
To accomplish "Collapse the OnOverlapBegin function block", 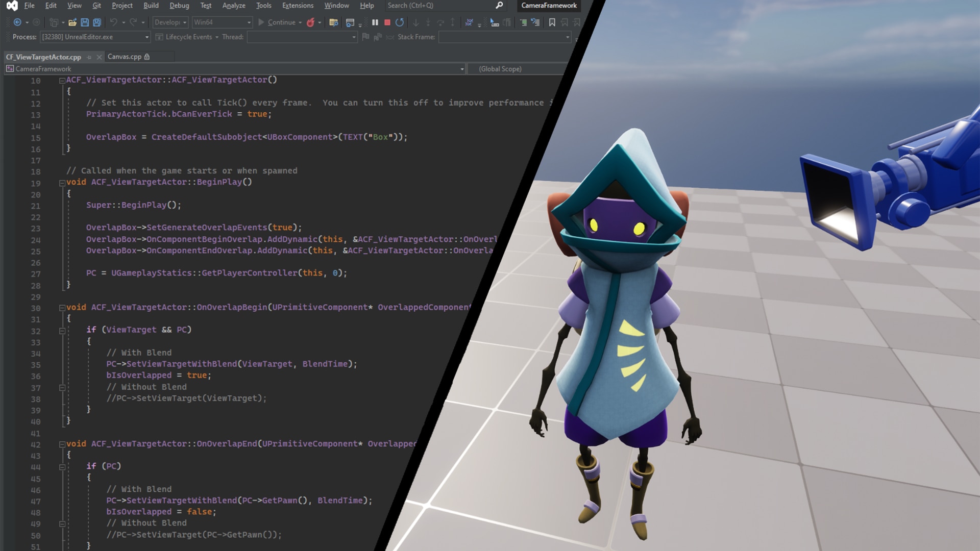I will pos(62,308).
